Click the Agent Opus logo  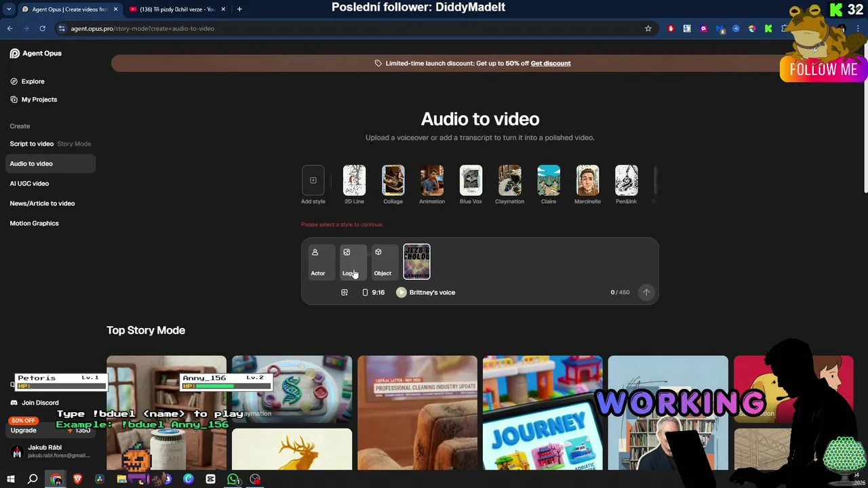35,54
